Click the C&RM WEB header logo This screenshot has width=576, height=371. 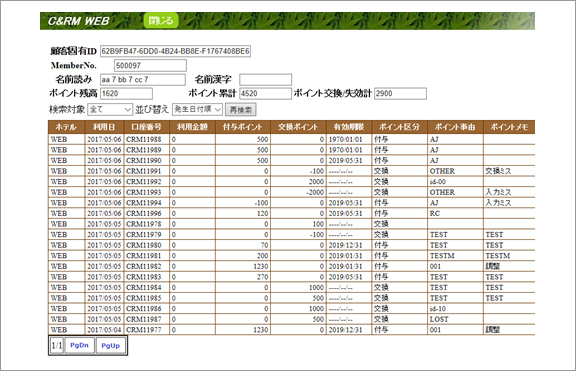point(79,21)
